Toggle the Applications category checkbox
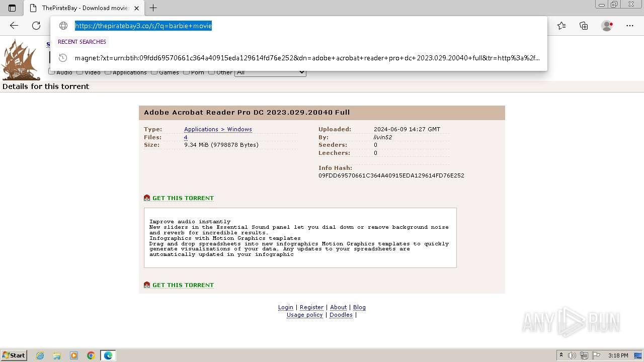644x362 pixels. (x=108, y=72)
